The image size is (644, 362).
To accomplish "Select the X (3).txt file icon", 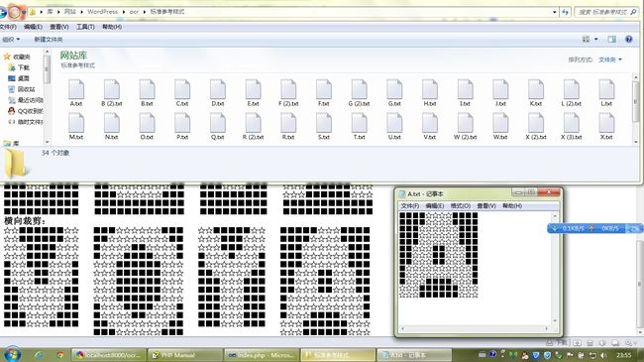I will tap(571, 123).
